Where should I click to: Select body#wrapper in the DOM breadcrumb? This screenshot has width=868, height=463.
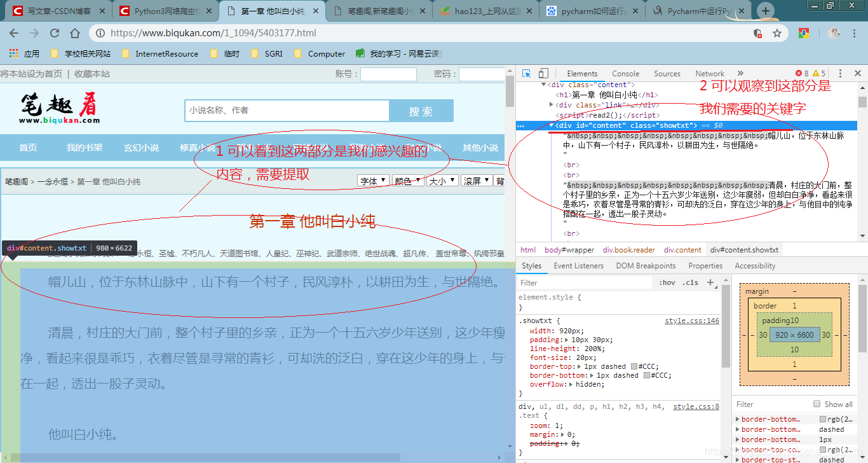(569, 250)
